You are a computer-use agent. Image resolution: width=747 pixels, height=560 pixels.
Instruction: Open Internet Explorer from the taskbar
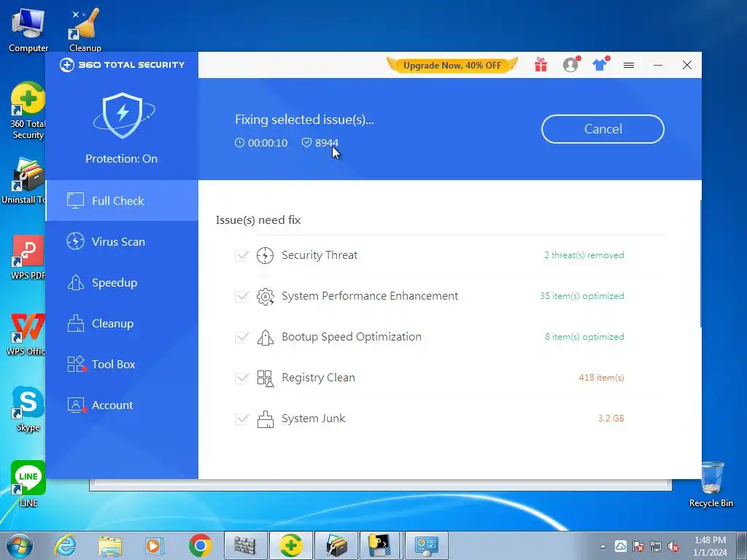(x=65, y=545)
